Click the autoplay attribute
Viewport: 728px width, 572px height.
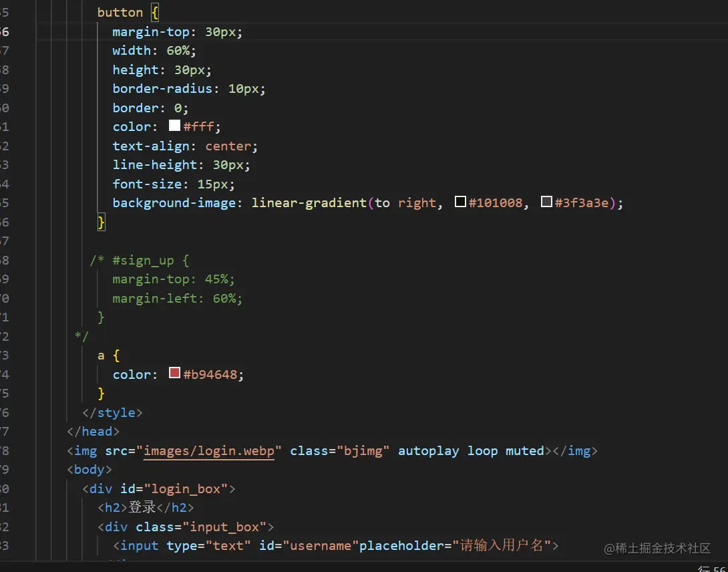pyautogui.click(x=429, y=451)
